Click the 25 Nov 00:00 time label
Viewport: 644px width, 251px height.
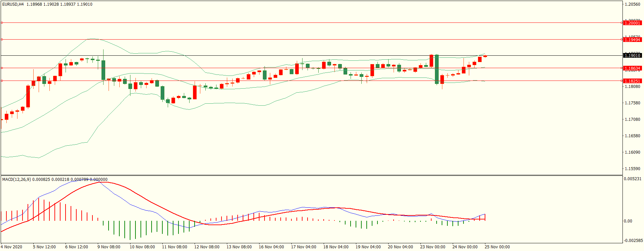pyautogui.click(x=497, y=247)
